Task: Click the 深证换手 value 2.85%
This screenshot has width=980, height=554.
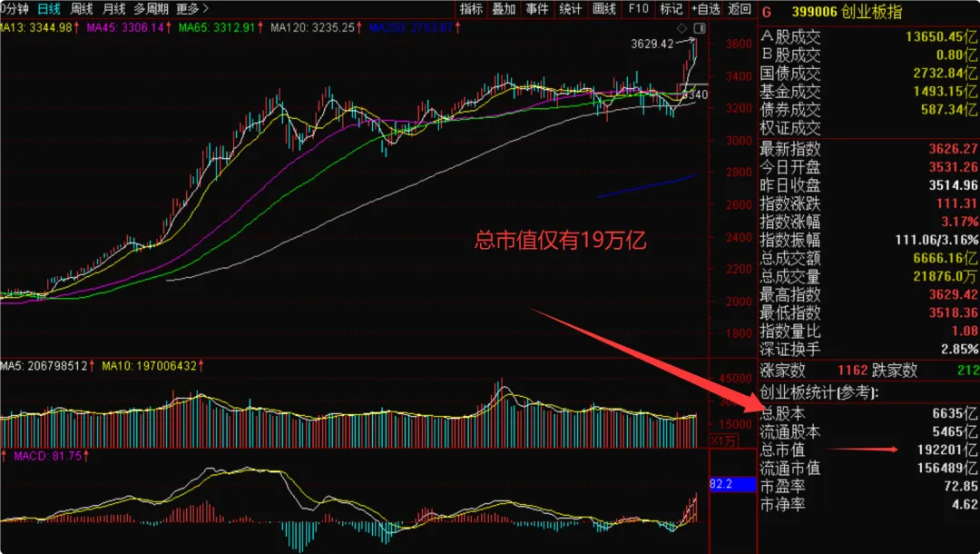Action: pyautogui.click(x=960, y=348)
